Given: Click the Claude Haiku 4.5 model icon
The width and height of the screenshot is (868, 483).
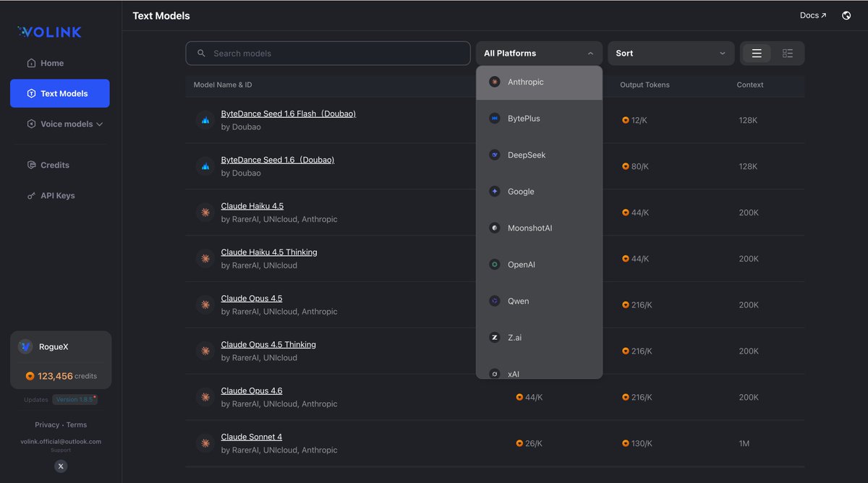Looking at the screenshot, I should (x=205, y=213).
